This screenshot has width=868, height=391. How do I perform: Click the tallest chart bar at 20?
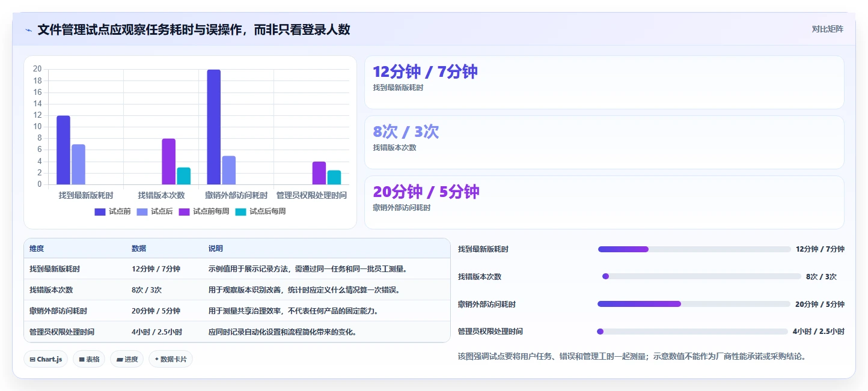pyautogui.click(x=214, y=127)
